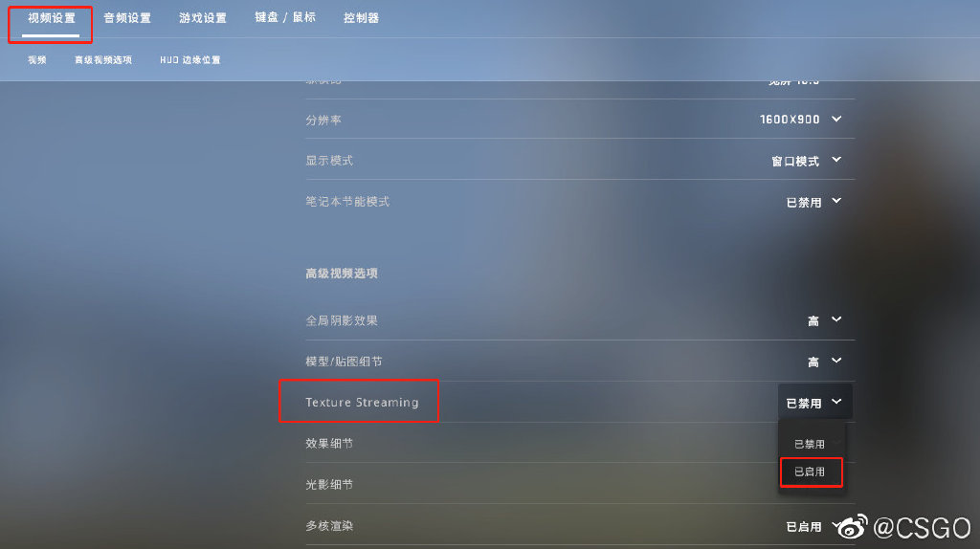Viewport: 980px width, 549px height.
Task: Click the Texture Streaming setting label
Action: (x=362, y=403)
